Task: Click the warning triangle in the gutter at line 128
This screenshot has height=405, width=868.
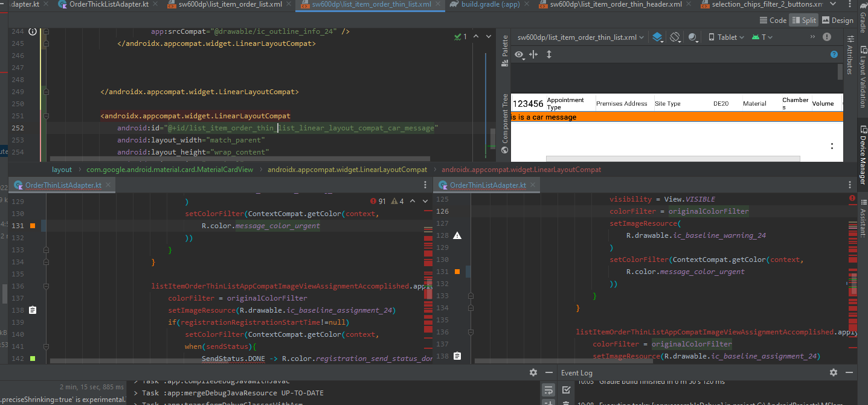Action: point(457,235)
